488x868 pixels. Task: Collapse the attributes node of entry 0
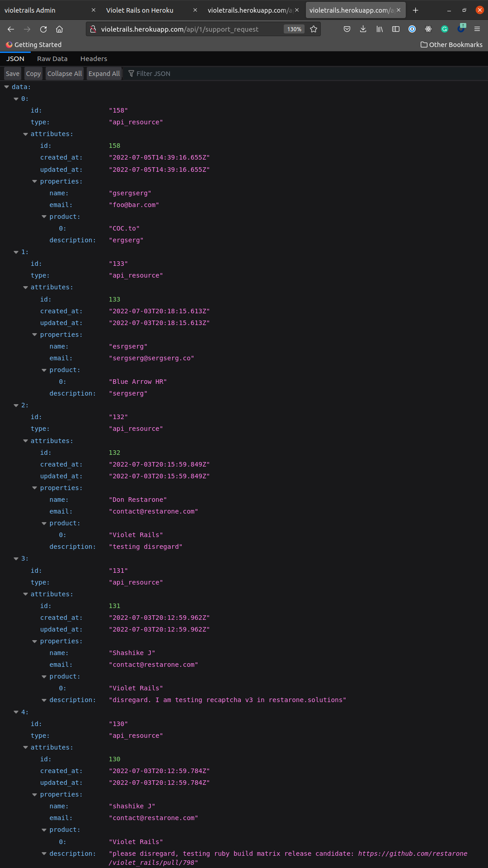tap(25, 134)
